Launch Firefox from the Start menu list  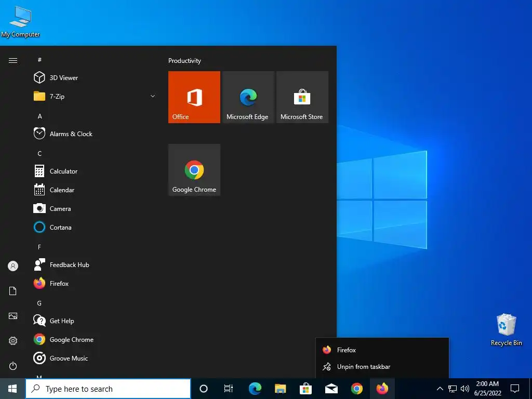95,283
